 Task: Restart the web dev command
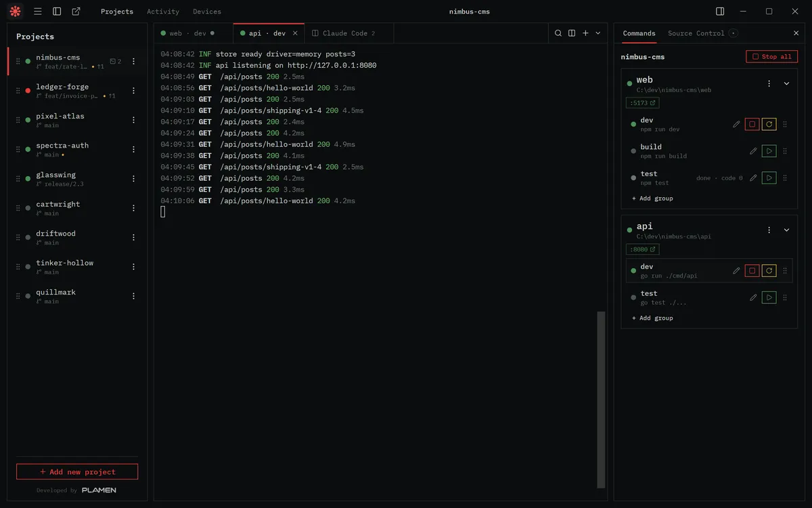tap(769, 124)
